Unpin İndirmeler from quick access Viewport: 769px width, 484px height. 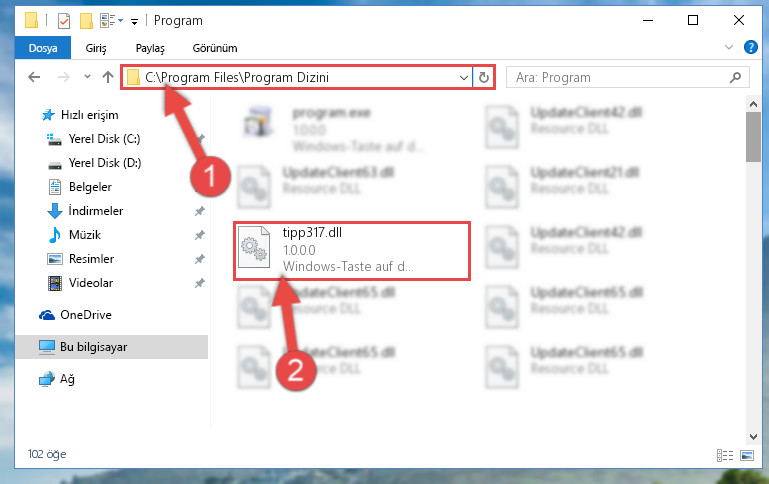[x=200, y=211]
